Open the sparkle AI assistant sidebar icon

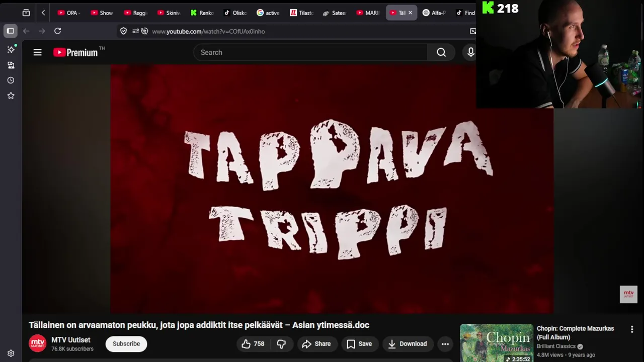point(11,49)
